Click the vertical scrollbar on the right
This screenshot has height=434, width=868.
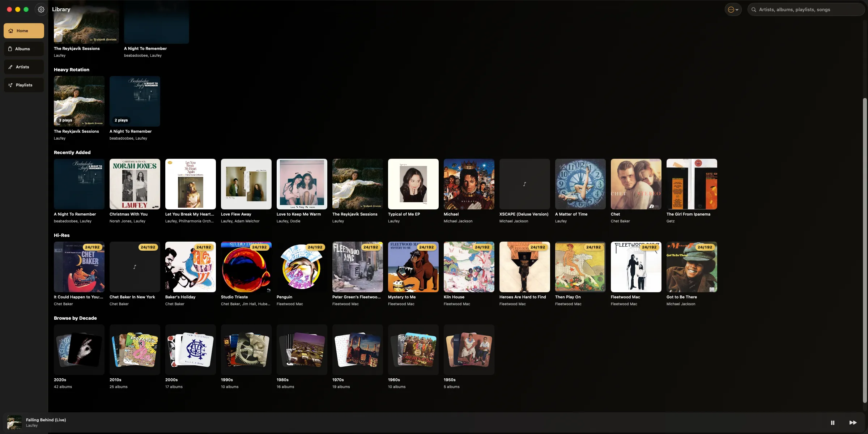coord(865,250)
